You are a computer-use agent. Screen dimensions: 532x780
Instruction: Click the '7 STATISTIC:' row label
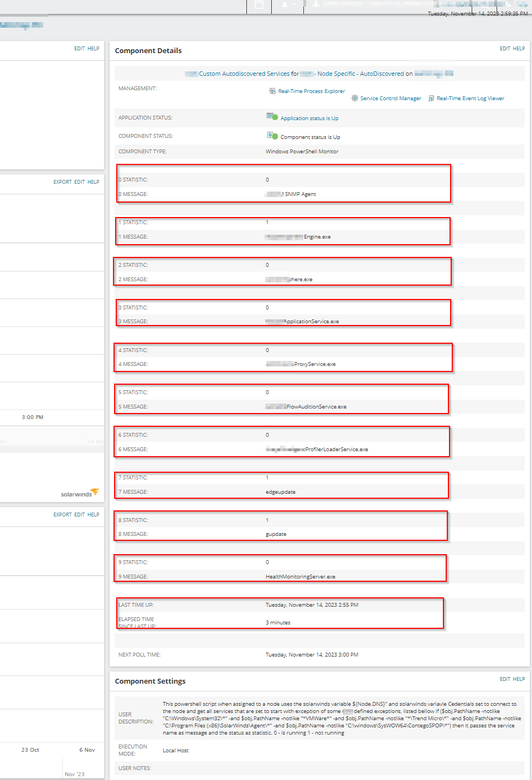click(x=133, y=478)
